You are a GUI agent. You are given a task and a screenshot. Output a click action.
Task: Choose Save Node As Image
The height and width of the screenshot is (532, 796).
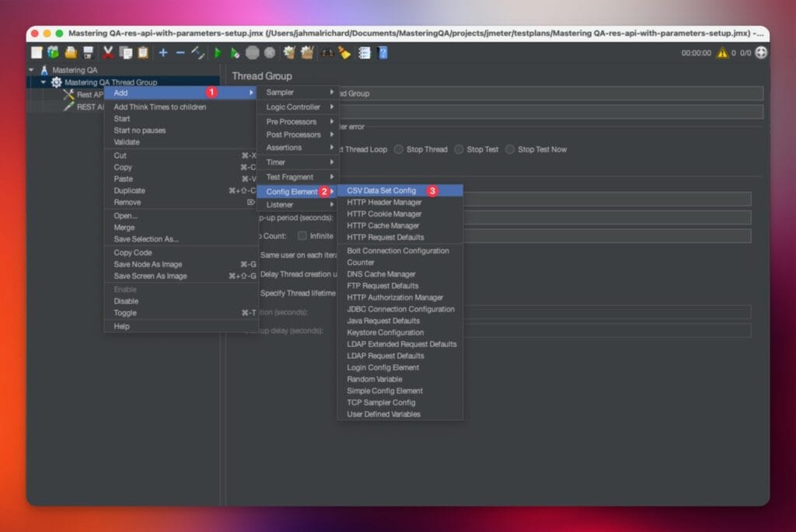click(180, 264)
